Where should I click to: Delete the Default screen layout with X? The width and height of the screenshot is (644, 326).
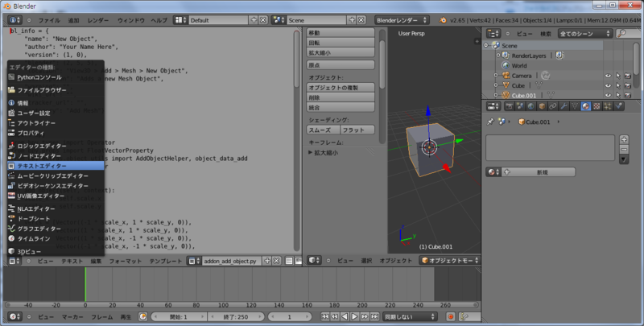tap(263, 19)
